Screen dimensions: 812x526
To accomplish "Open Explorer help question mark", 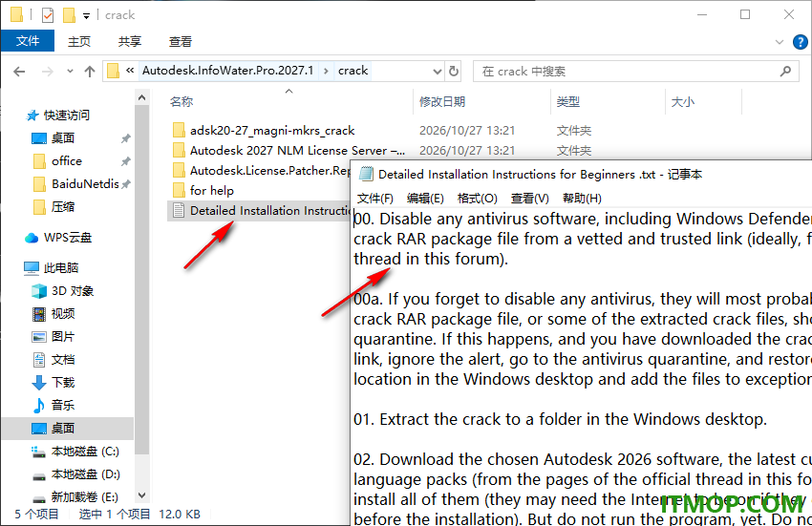I will pos(801,42).
